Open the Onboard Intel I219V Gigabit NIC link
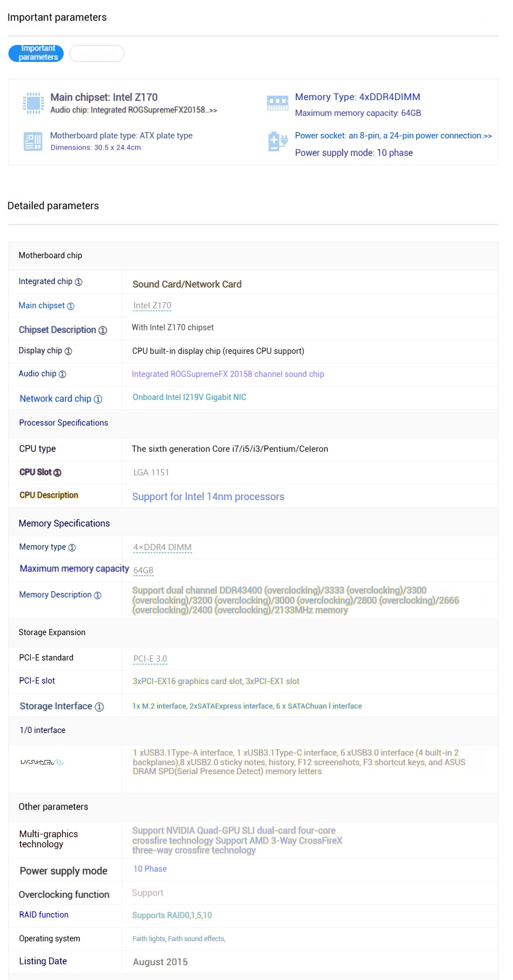 click(x=190, y=397)
